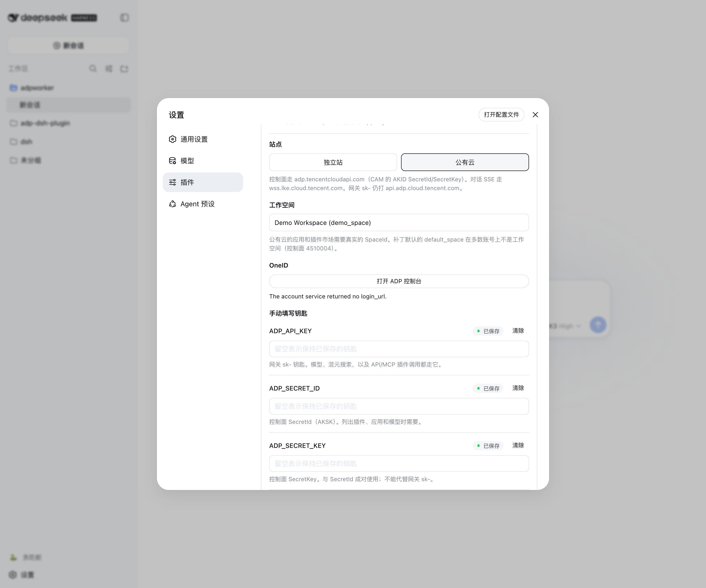Click the workspace search icon
This screenshot has height=588, width=706.
click(93, 69)
